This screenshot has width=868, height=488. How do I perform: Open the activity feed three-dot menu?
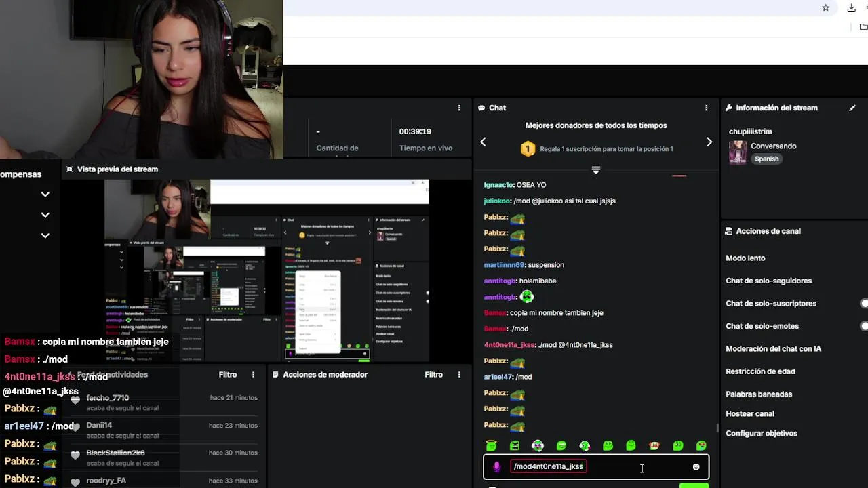click(x=254, y=375)
